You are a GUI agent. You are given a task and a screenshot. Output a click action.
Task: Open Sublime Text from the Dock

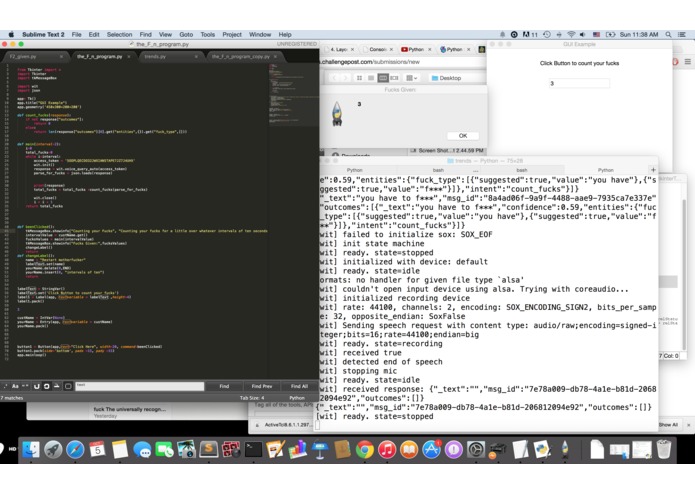click(x=208, y=450)
